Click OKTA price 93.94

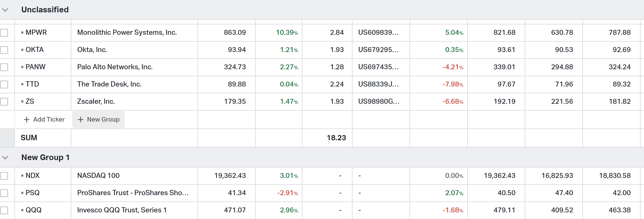point(237,50)
